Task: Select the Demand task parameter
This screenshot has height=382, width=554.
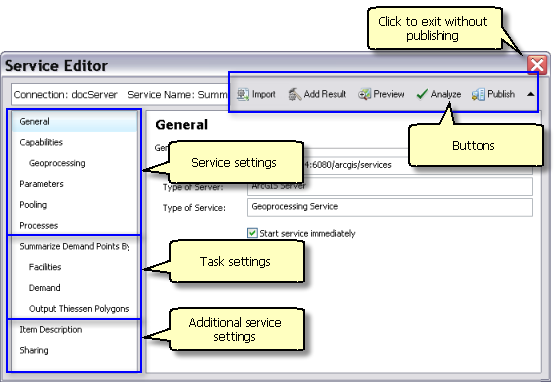Action: pos(45,288)
